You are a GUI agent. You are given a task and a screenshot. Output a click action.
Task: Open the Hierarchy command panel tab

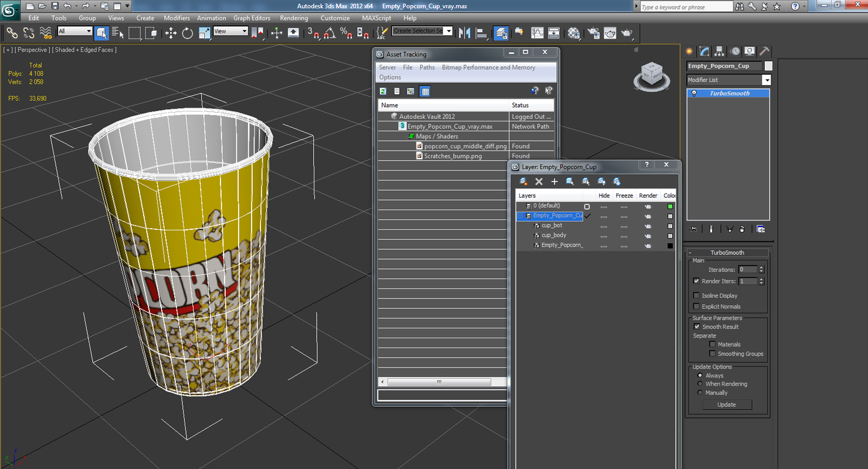719,52
